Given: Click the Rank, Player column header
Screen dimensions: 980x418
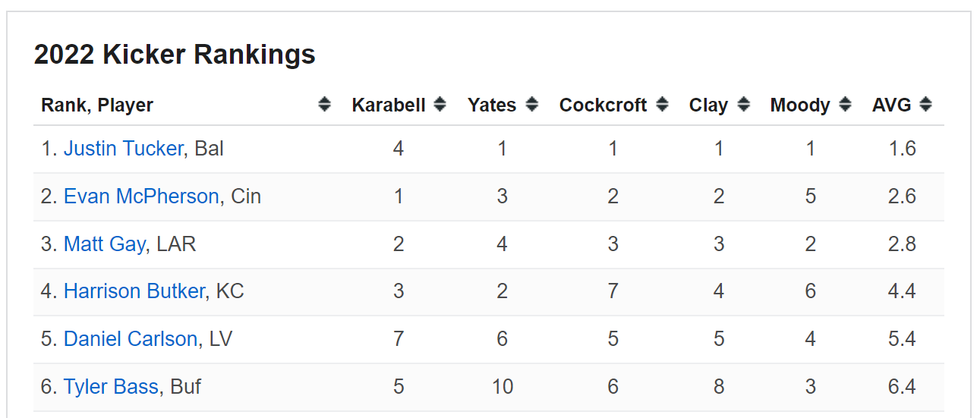Looking at the screenshot, I should [97, 105].
